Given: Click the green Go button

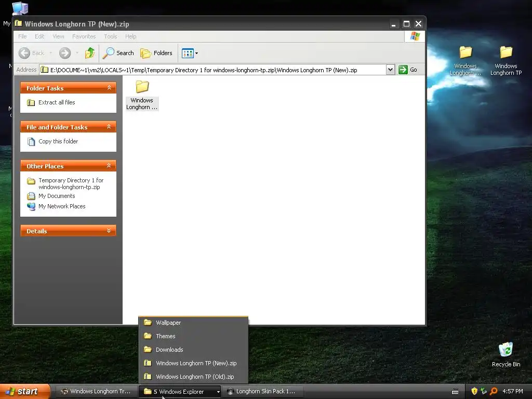Looking at the screenshot, I should pos(407,70).
